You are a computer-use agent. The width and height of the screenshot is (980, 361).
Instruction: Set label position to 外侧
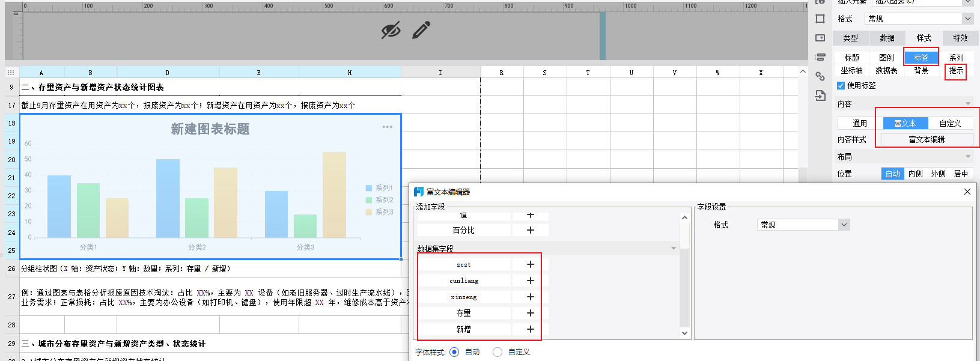pos(939,174)
